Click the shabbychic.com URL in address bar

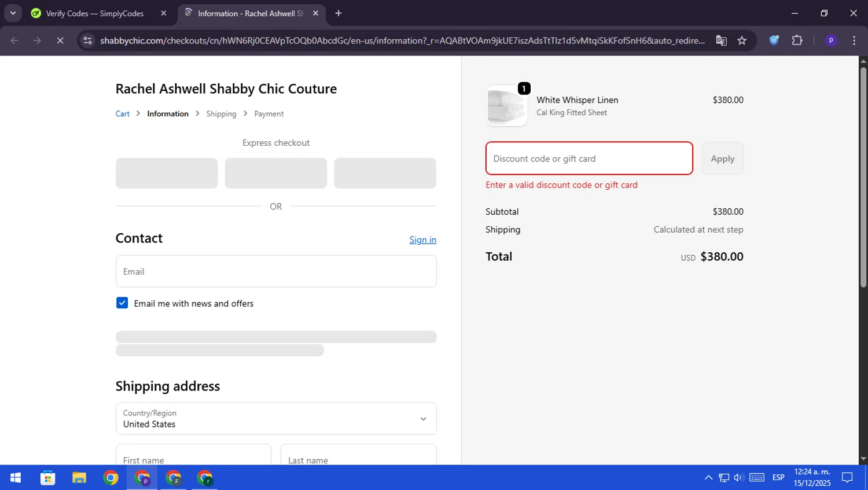coord(402,40)
